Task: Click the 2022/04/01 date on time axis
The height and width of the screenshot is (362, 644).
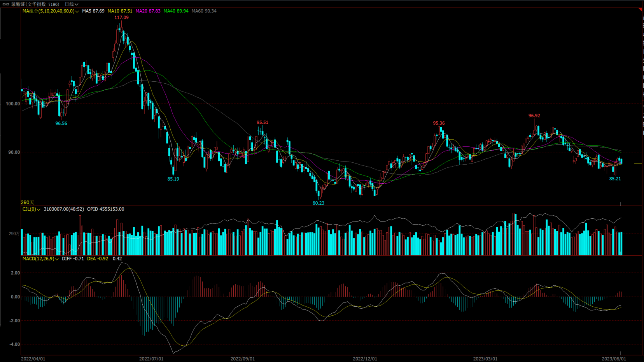Action: coord(33,358)
